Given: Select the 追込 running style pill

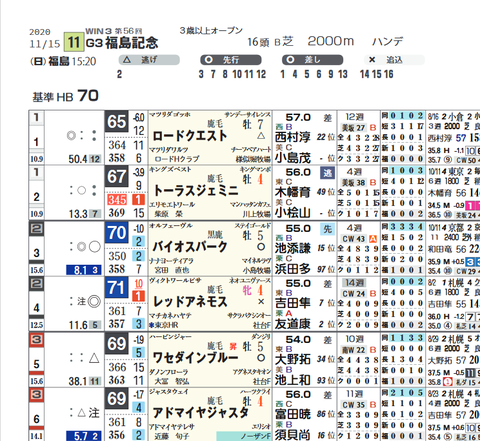Looking at the screenshot, I should click(x=394, y=60).
